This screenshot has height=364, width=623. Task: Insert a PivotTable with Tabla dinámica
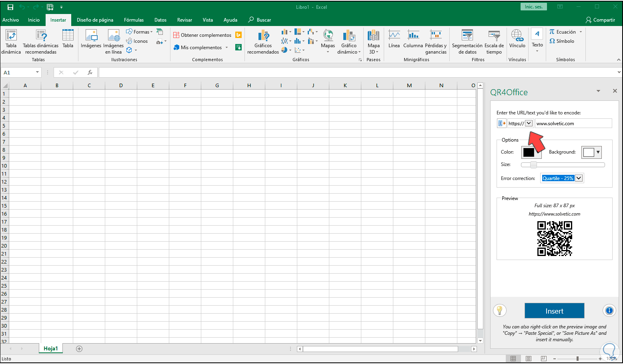11,42
